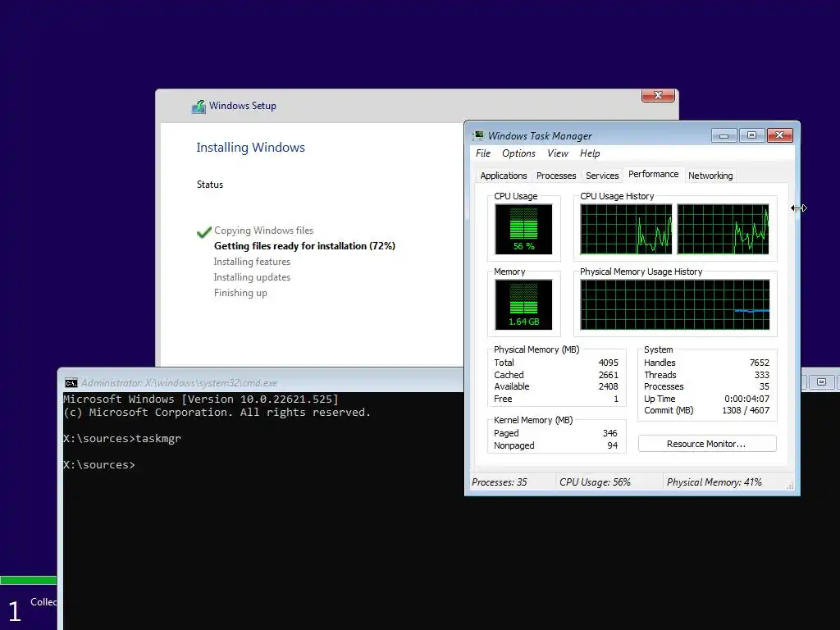Viewport: 840px width, 630px height.
Task: Click the 'Copying Windows files' status line
Action: pyautogui.click(x=263, y=231)
